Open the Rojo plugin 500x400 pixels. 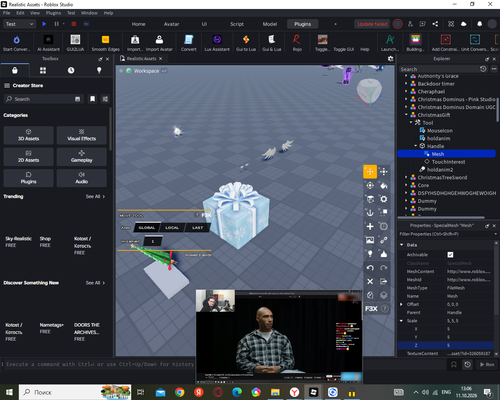pyautogui.click(x=297, y=43)
